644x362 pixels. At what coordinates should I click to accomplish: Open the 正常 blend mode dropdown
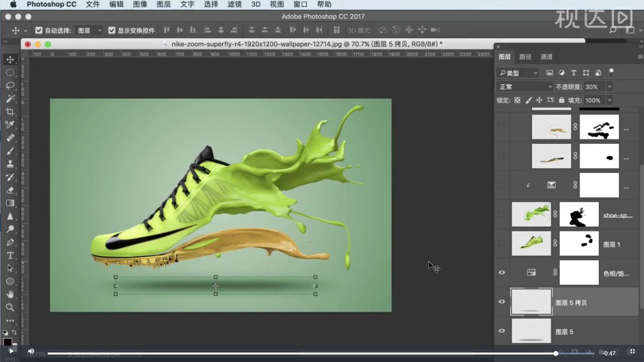pos(525,87)
